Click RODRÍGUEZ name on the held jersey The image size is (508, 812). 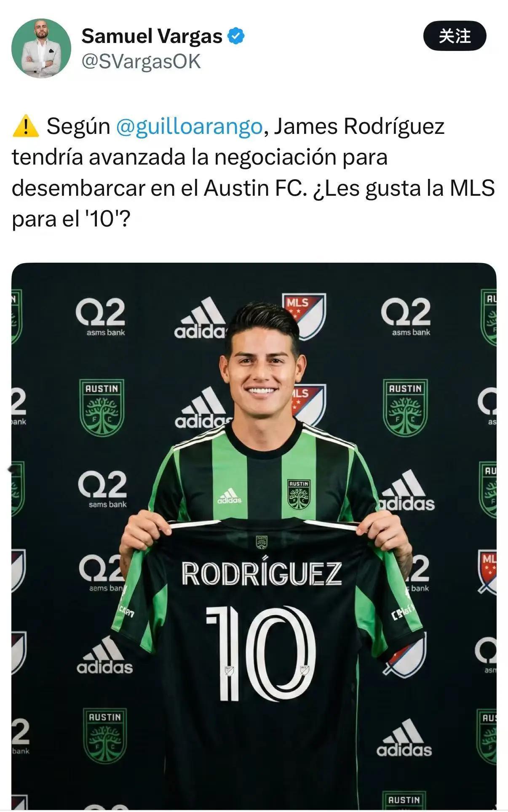(x=262, y=573)
